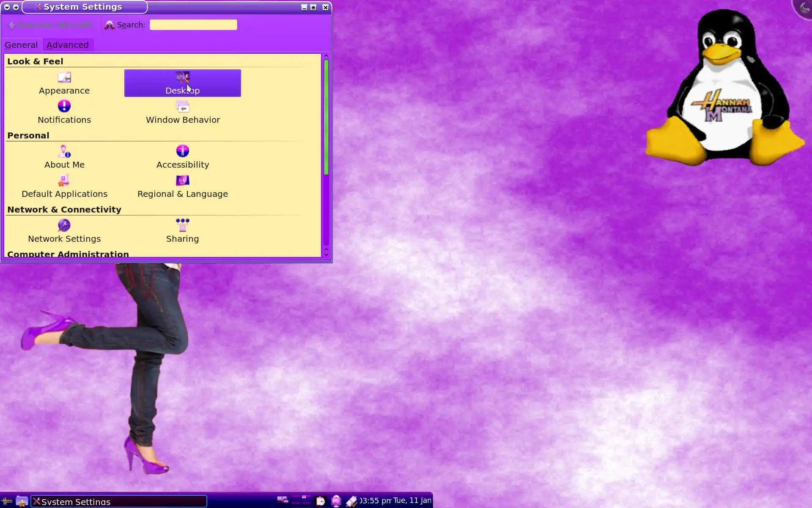Open Window Behavior settings
Screen dimensions: 812x508
pyautogui.click(x=183, y=112)
